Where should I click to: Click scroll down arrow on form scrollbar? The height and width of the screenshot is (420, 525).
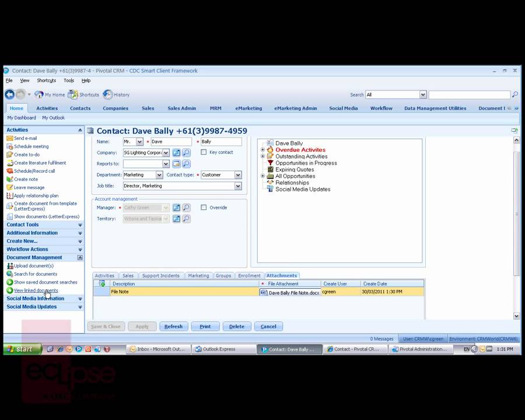tap(517, 316)
